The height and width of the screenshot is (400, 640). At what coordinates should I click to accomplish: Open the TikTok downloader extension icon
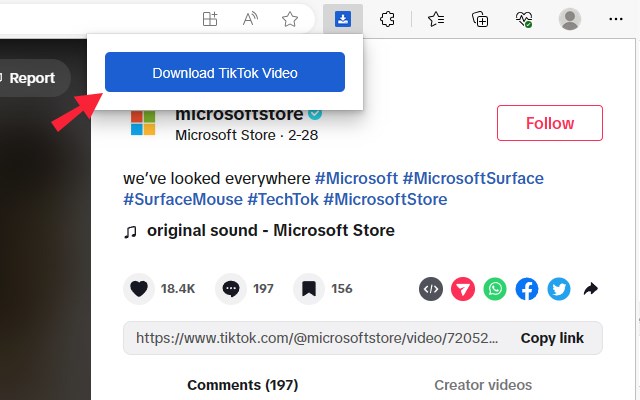343,19
